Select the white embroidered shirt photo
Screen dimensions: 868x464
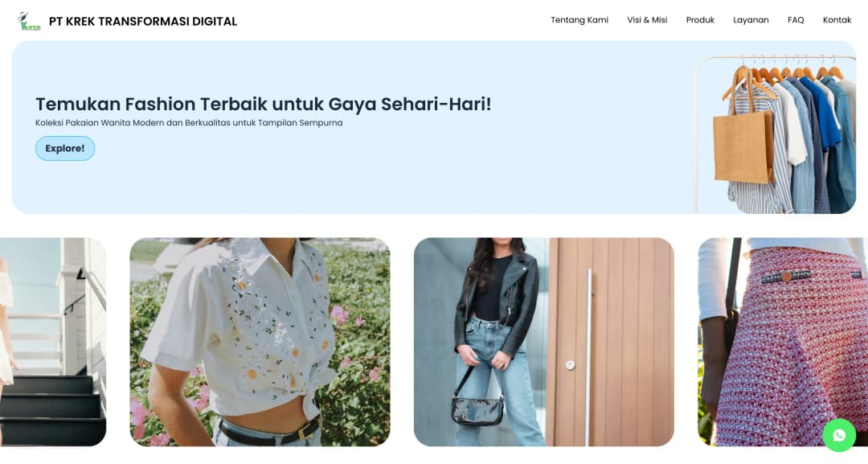click(x=260, y=343)
